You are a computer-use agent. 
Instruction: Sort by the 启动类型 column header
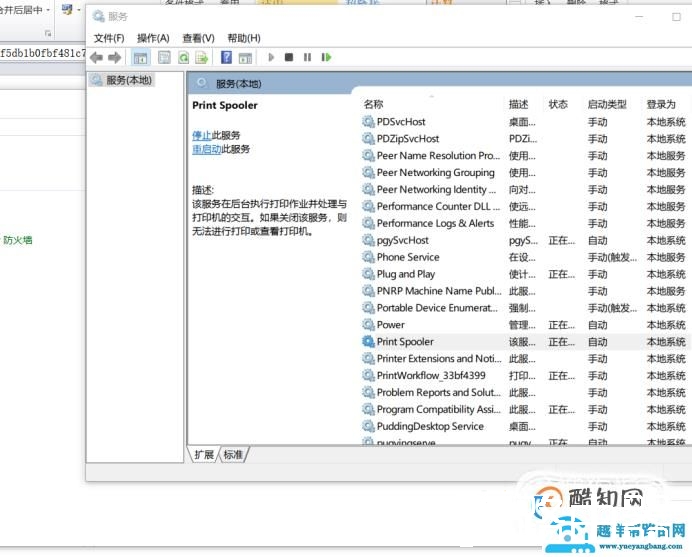pos(607,104)
